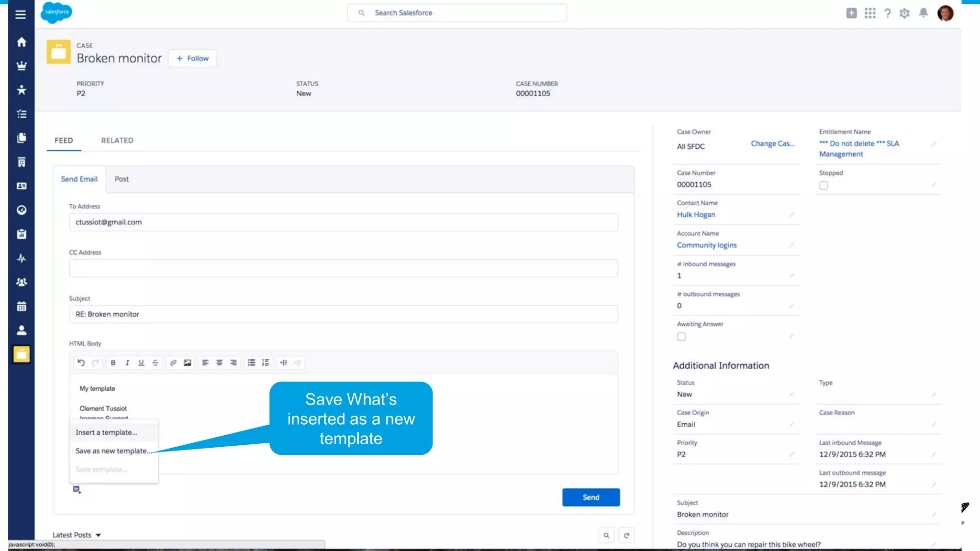Open the Setup gear menu

tap(904, 13)
